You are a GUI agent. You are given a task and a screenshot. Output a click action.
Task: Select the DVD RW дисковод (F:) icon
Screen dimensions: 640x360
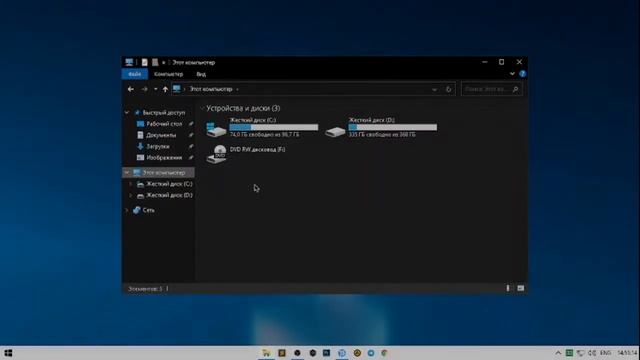click(216, 154)
